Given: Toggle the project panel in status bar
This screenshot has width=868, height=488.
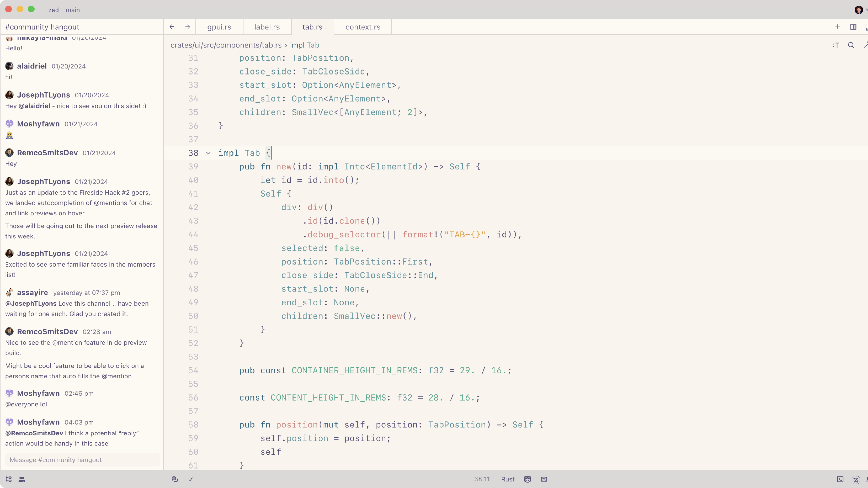Looking at the screenshot, I should 9,479.
